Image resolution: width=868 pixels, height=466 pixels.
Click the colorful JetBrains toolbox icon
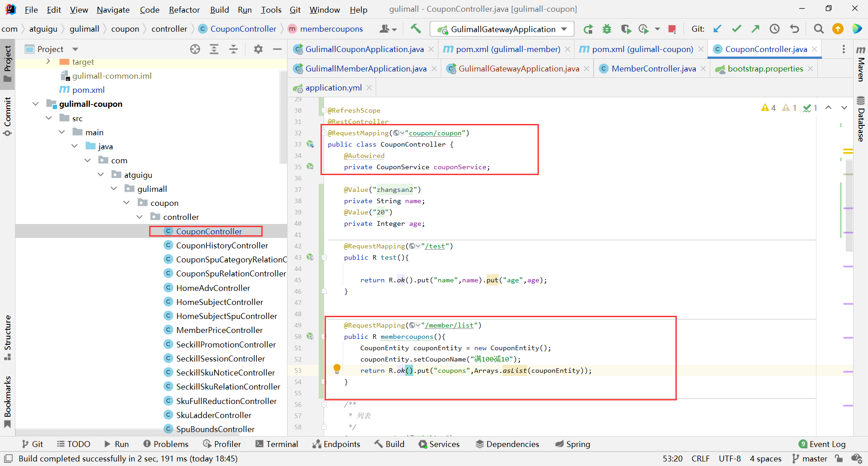point(857,29)
